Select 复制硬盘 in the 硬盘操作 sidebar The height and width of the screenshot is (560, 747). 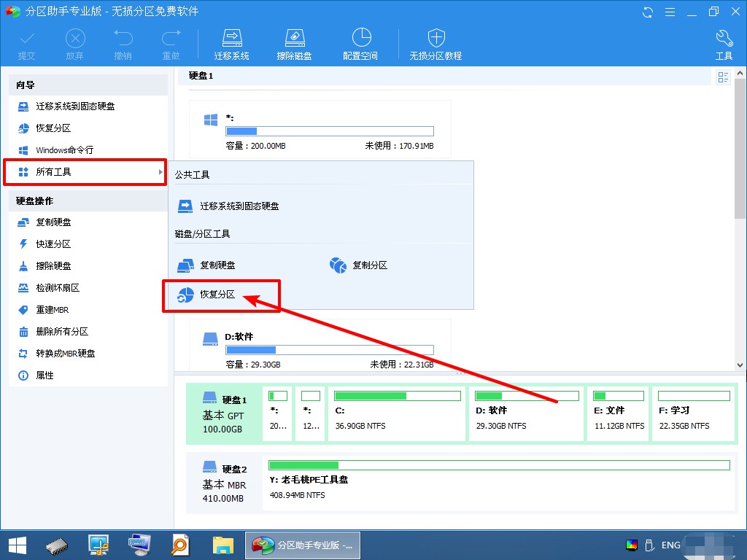[88, 222]
